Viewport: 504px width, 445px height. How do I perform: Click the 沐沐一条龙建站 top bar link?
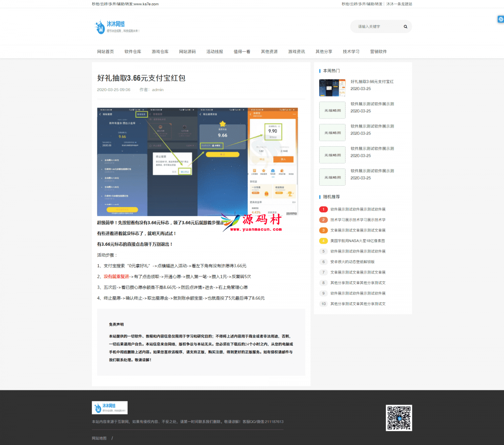pyautogui.click(x=399, y=4)
